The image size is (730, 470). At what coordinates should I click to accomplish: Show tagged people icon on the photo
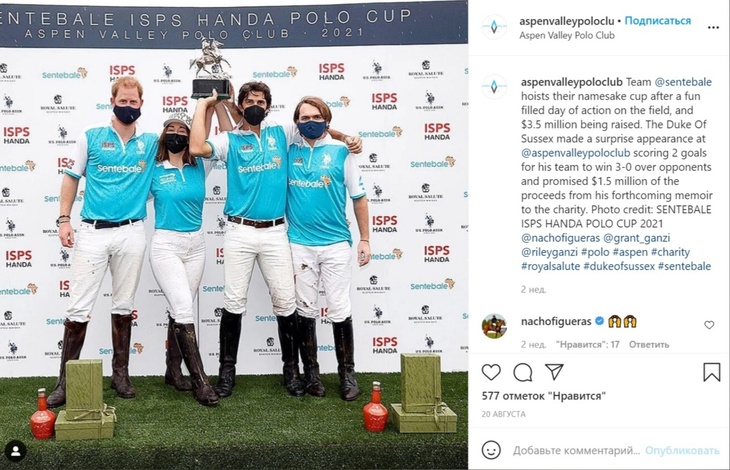[15, 451]
